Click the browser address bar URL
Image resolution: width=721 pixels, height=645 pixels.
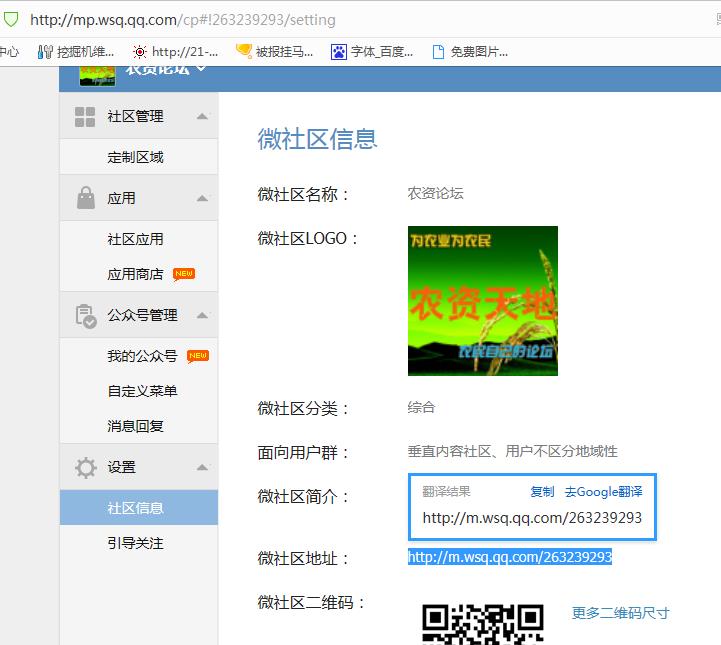pyautogui.click(x=183, y=20)
